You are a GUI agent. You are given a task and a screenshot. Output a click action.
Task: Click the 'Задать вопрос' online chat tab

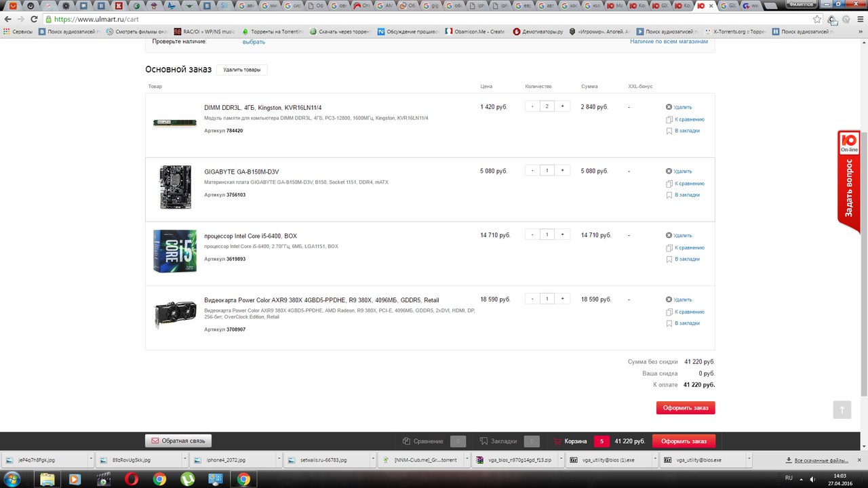coord(848,182)
